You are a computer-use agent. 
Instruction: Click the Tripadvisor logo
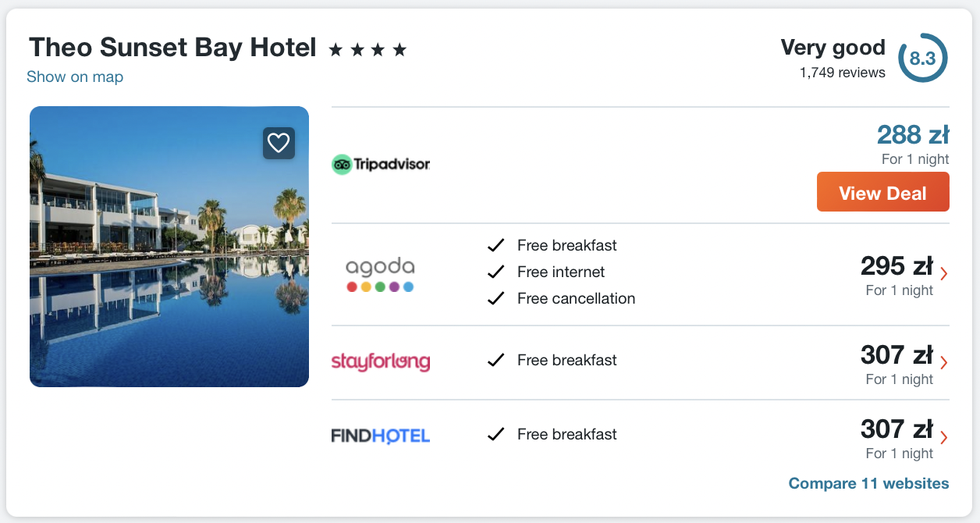(x=381, y=164)
